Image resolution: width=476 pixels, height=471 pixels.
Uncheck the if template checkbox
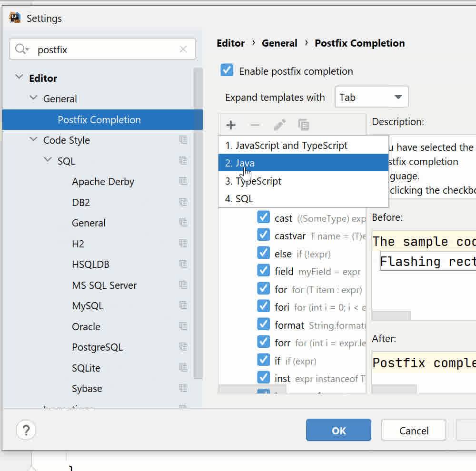263,360
